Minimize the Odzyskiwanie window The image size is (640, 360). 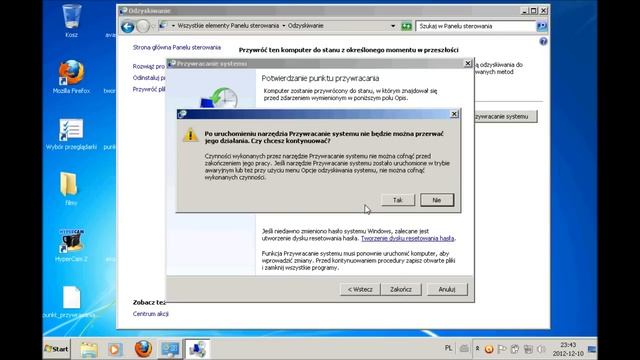coord(524,11)
